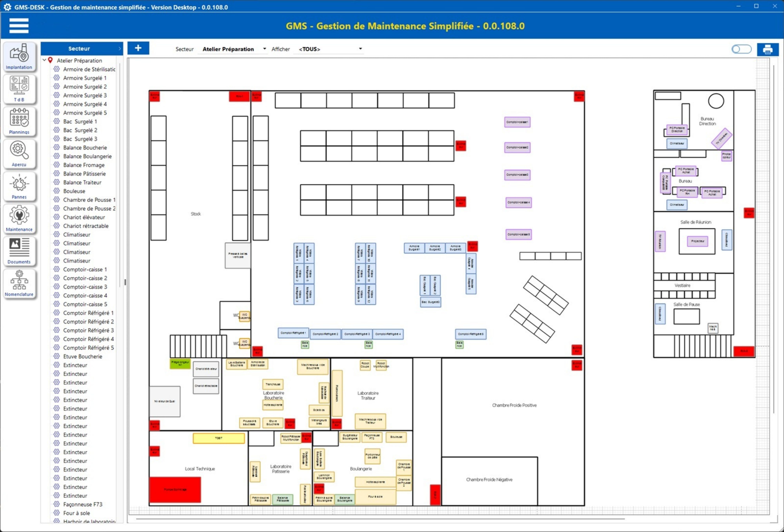The height and width of the screenshot is (532, 784).
Task: Open the T d B dashboard icon
Action: 19,89
